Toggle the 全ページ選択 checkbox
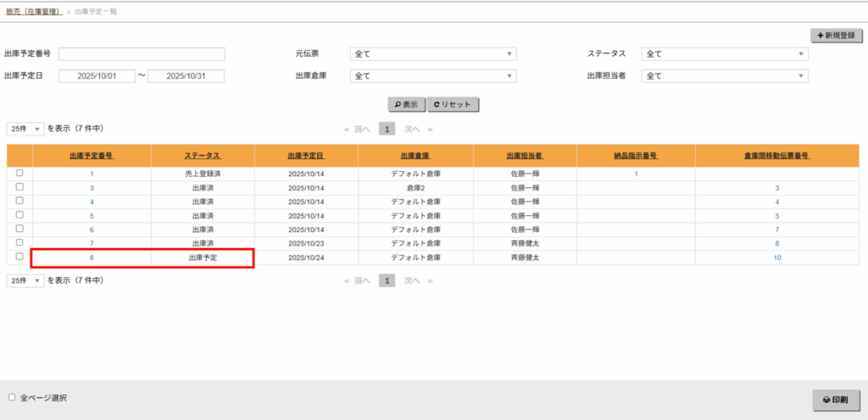Screen dimensions: 868x420 click(12, 397)
